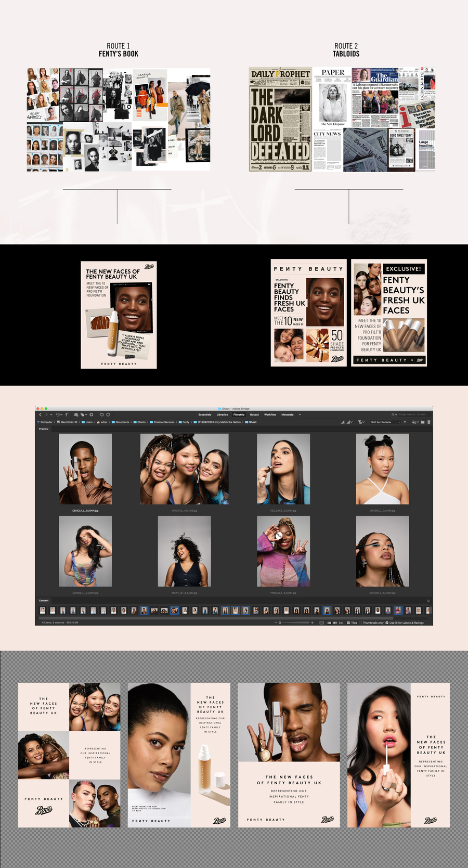Open the Content panel menu icon
Screen dimensions: 468x868
coord(428,601)
